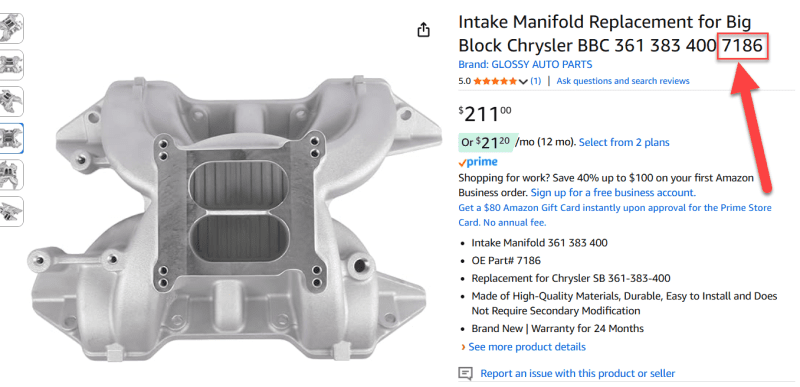Click Sign up for a free business account
Viewport: 800px width, 387px height.
tap(613, 193)
